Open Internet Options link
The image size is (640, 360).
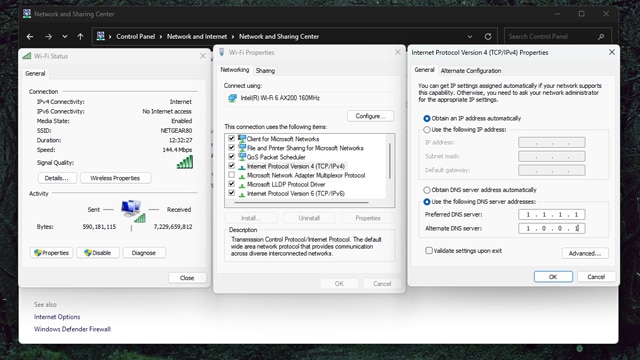tap(57, 317)
